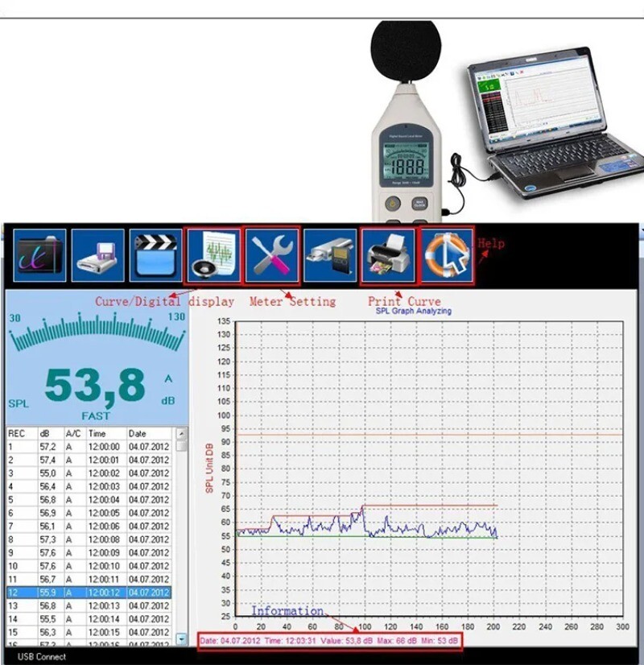This screenshot has width=644, height=665.
Task: Click the USB device connection icon
Action: pos(330,254)
